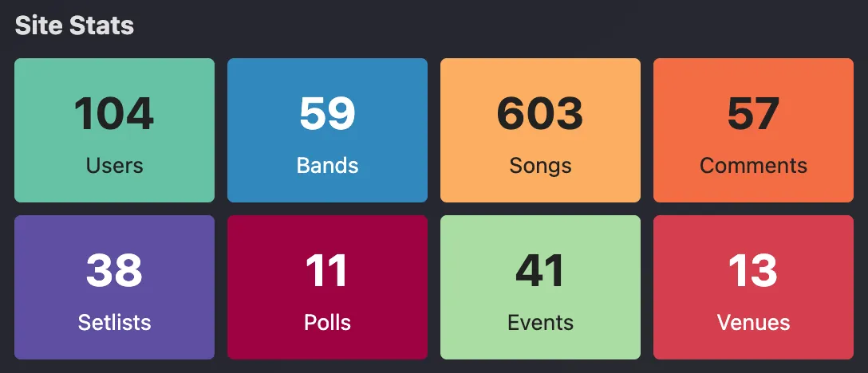Click the 104 users count
868x373 pixels.
[114, 113]
